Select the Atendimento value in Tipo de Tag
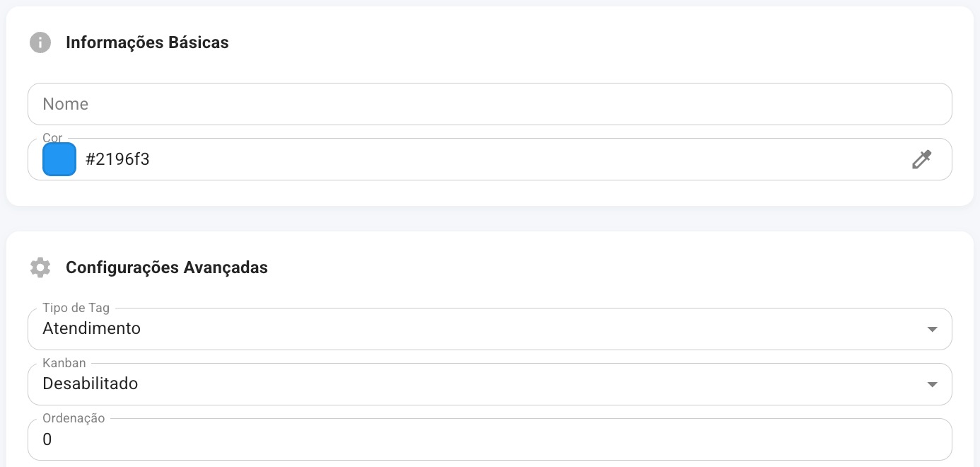The height and width of the screenshot is (467, 980). (x=92, y=328)
